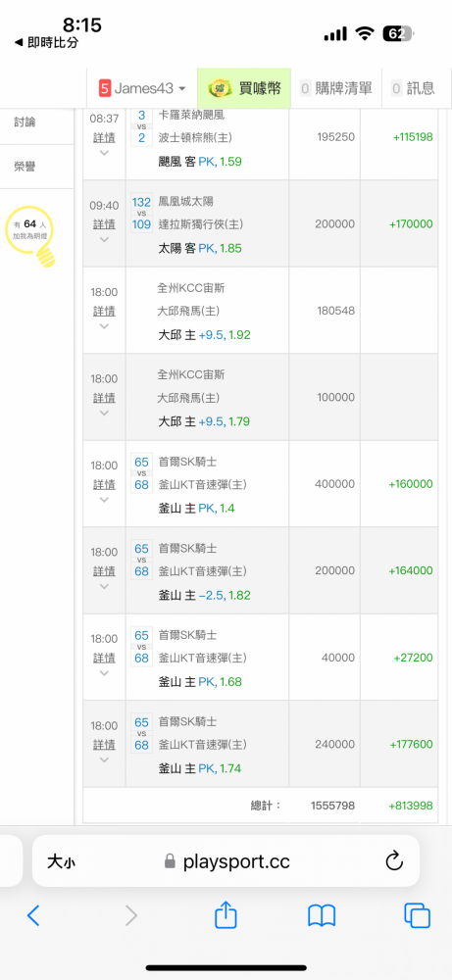The width and height of the screenshot is (452, 980).
Task: Tap Safari forward navigation arrow
Action: (x=131, y=915)
